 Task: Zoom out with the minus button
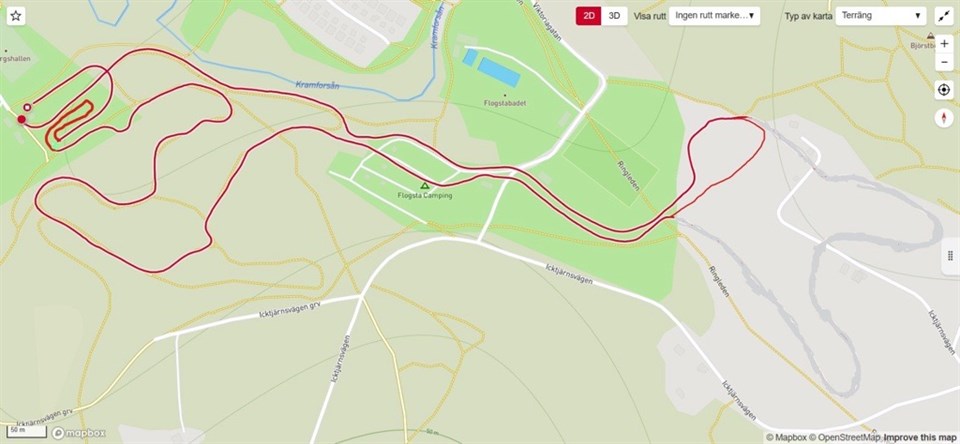pyautogui.click(x=943, y=62)
